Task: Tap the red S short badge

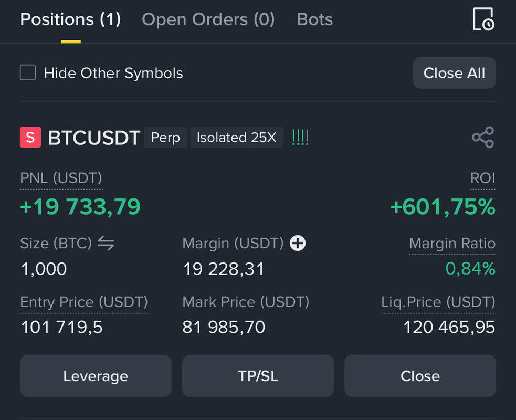Action: click(30, 138)
